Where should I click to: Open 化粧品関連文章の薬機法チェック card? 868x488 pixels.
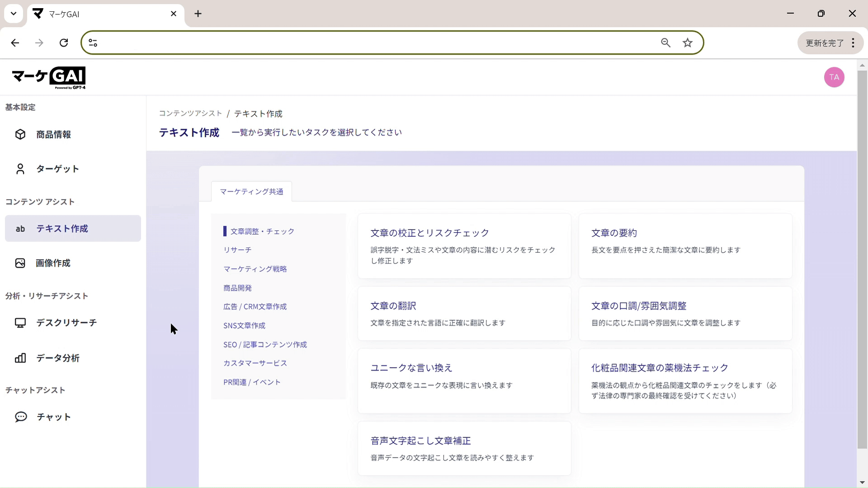(685, 381)
